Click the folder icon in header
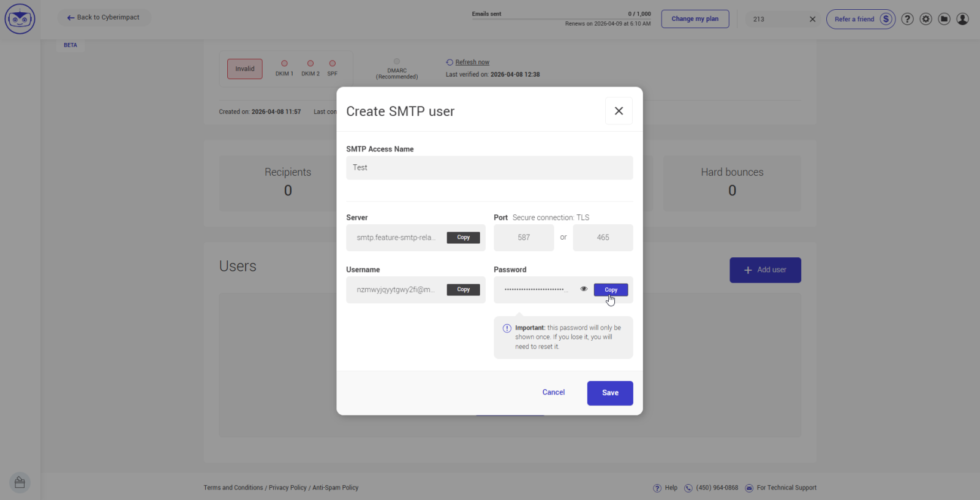The height and width of the screenshot is (500, 980). [x=944, y=19]
